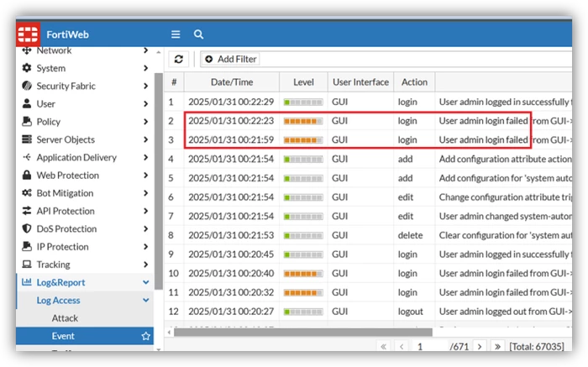Toggle the hamburger menu icon
This screenshot has height=367, width=588.
(176, 34)
